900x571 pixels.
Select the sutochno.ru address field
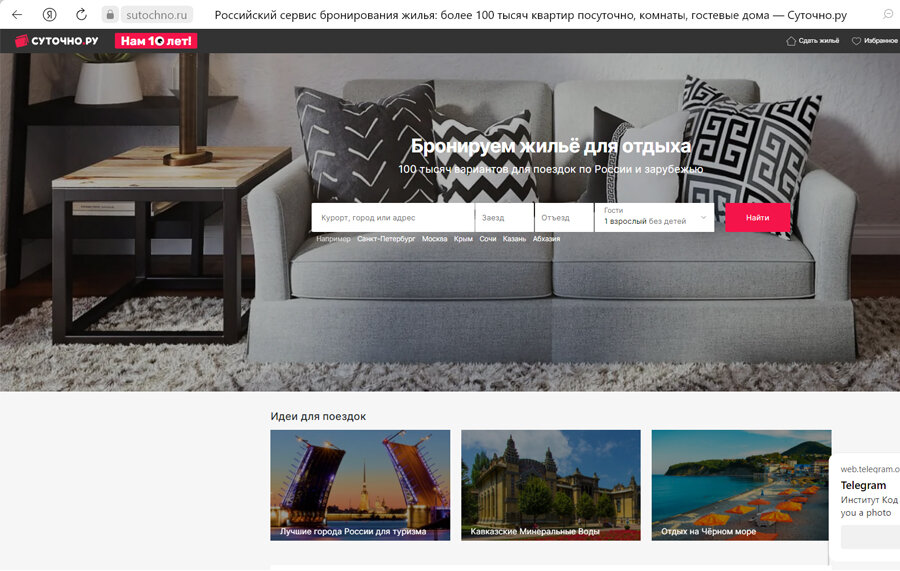tap(156, 15)
